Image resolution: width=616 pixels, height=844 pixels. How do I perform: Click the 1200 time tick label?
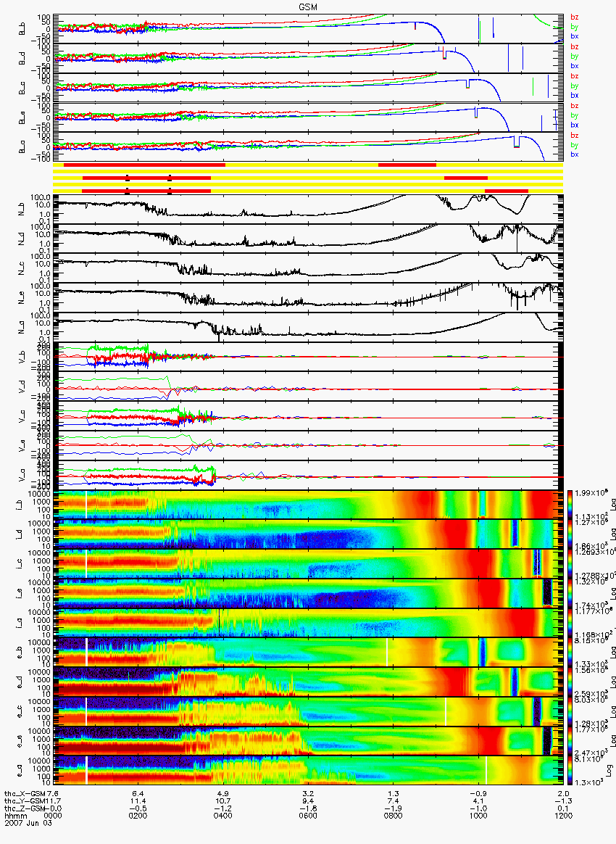(563, 816)
